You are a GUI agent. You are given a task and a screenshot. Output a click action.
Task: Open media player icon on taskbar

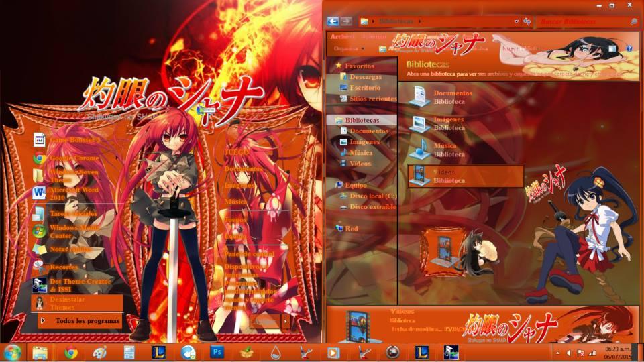pos(333,353)
